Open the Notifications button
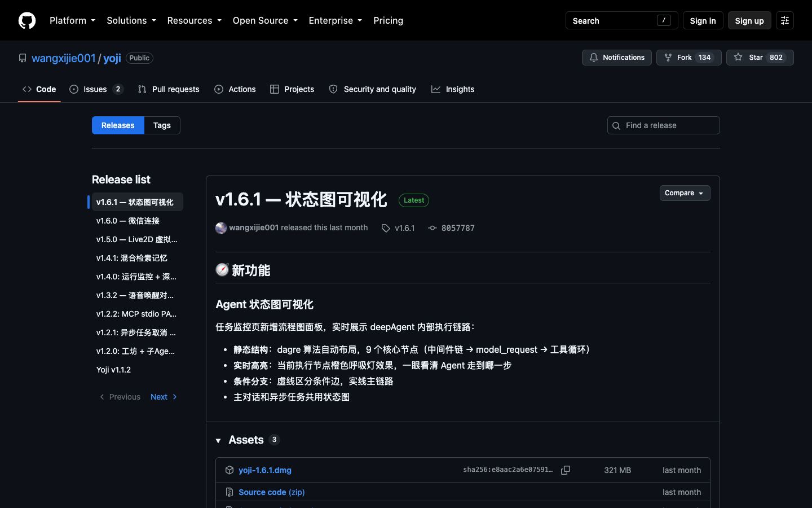Viewport: 812px width, 508px height. click(617, 58)
